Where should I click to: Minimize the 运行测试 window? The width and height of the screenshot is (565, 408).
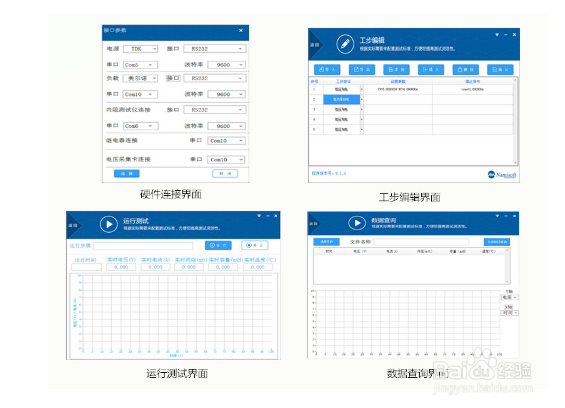[x=267, y=216]
